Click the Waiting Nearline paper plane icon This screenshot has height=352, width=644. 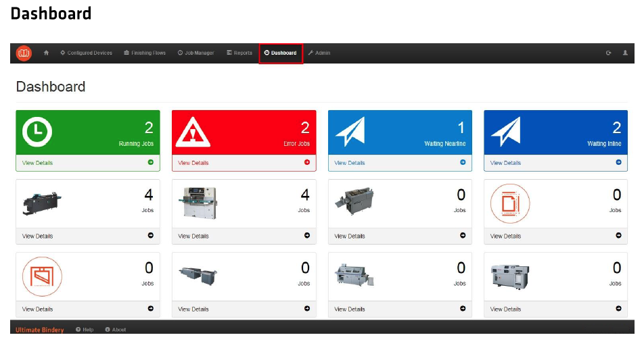click(350, 132)
